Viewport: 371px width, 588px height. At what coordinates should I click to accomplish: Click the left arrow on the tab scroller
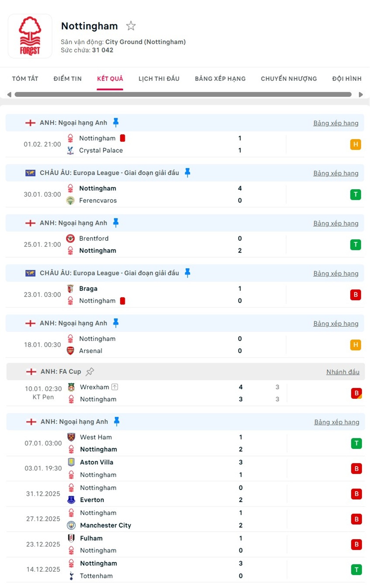coord(9,94)
